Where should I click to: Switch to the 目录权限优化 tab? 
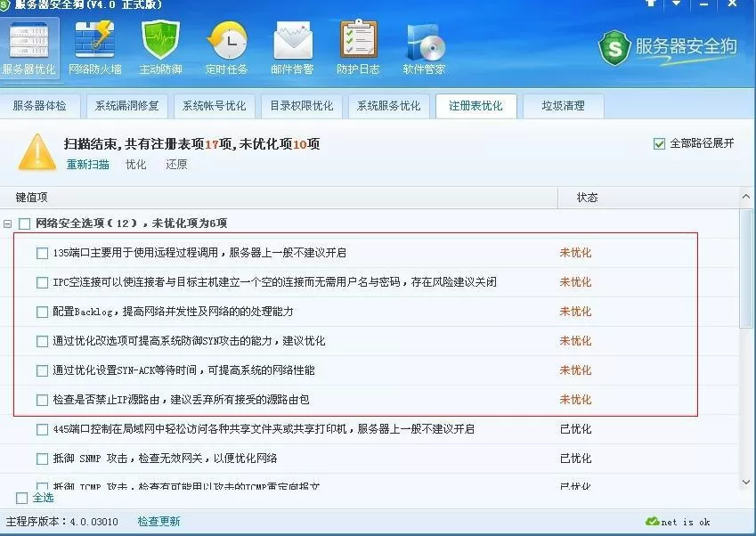click(301, 106)
